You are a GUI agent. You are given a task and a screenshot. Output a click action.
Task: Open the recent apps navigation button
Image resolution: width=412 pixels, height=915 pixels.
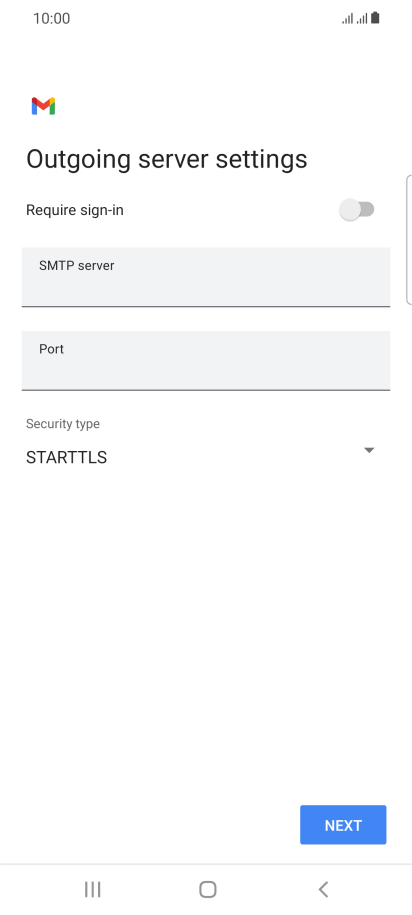[x=92, y=889]
